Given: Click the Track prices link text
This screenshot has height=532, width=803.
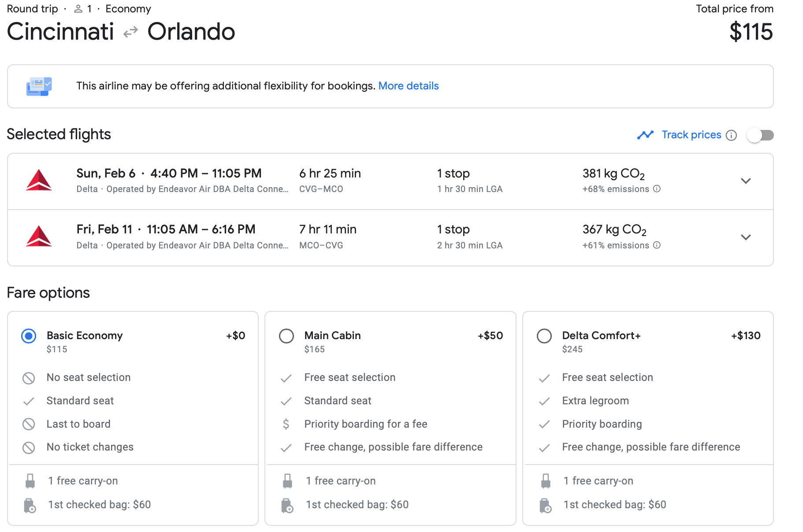Looking at the screenshot, I should [x=691, y=135].
